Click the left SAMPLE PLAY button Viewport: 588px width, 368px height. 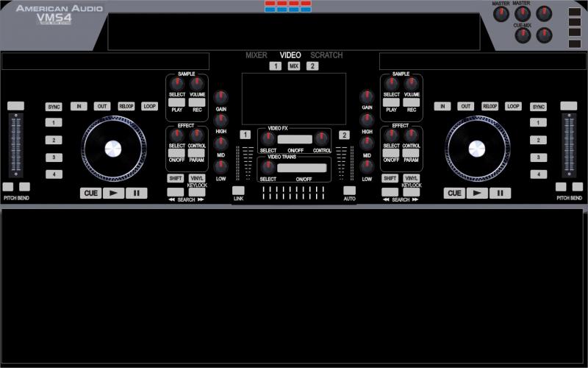176,102
